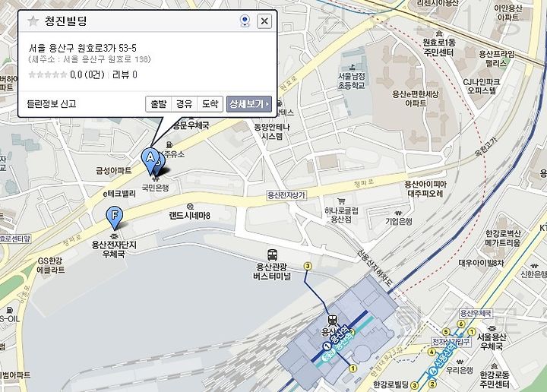Click the 서울용산 우체국 post office icon
The height and width of the screenshot is (392, 547).
[x=492, y=328]
